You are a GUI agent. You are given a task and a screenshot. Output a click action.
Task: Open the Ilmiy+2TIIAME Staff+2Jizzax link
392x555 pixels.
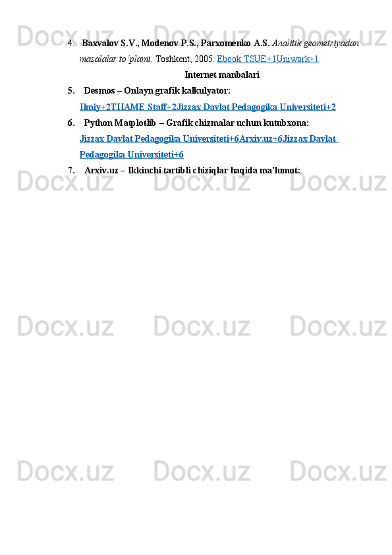(x=208, y=107)
